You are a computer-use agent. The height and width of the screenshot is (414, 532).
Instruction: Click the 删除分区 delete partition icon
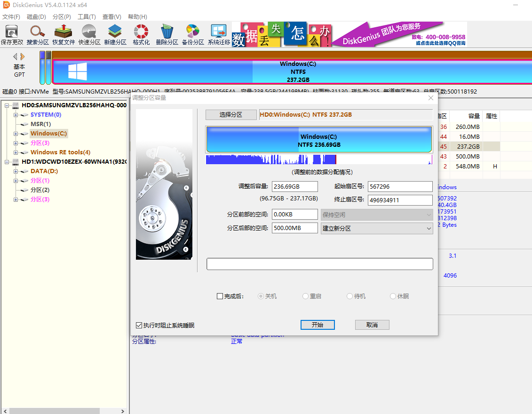[167, 35]
